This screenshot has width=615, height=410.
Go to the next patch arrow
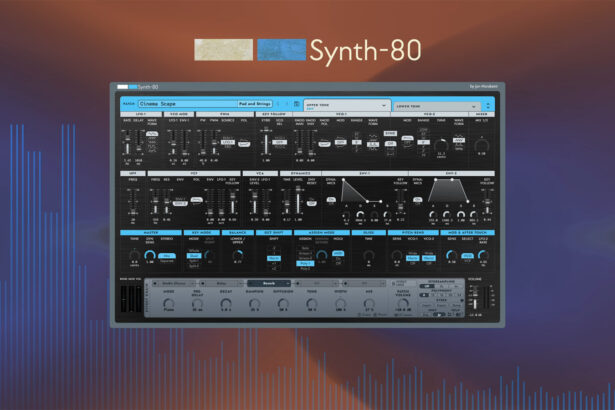coord(287,104)
